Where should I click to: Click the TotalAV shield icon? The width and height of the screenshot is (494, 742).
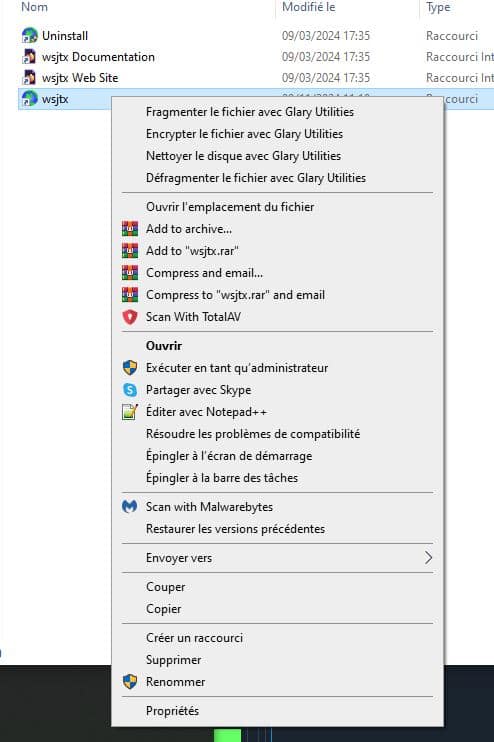click(130, 317)
